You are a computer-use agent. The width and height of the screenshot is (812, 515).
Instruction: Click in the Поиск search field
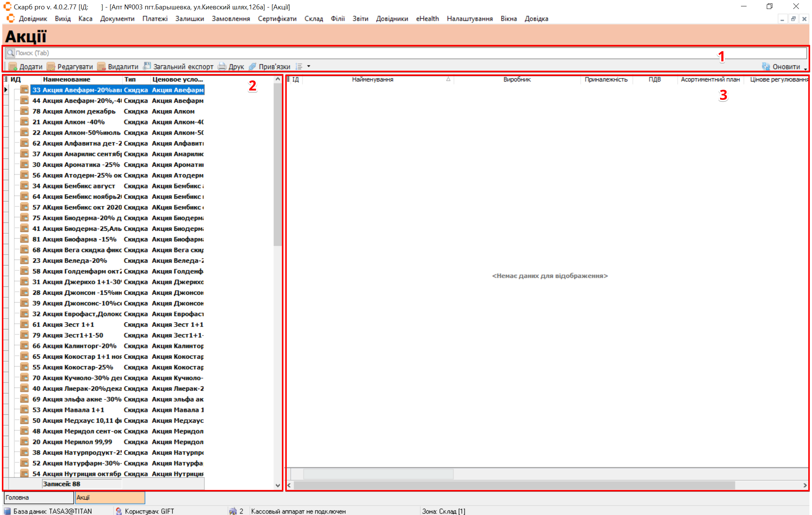pos(374,53)
